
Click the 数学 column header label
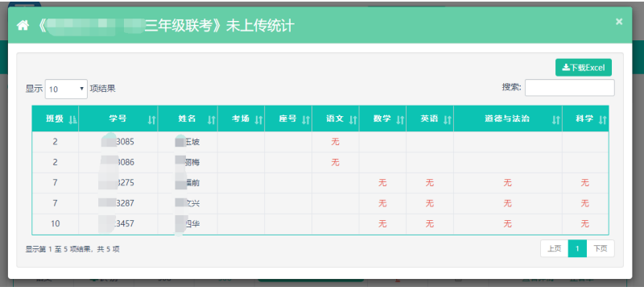(382, 118)
